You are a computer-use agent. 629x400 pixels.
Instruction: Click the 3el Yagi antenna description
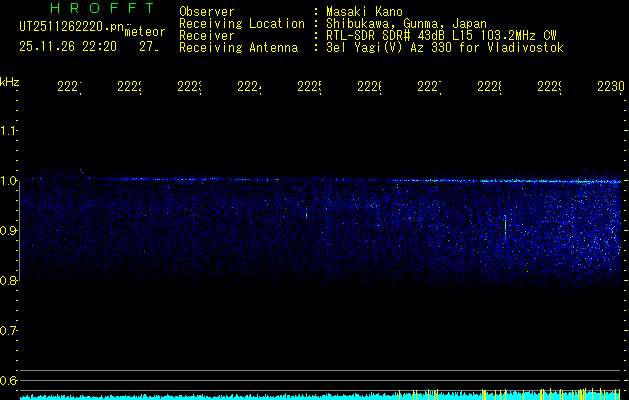click(x=445, y=48)
